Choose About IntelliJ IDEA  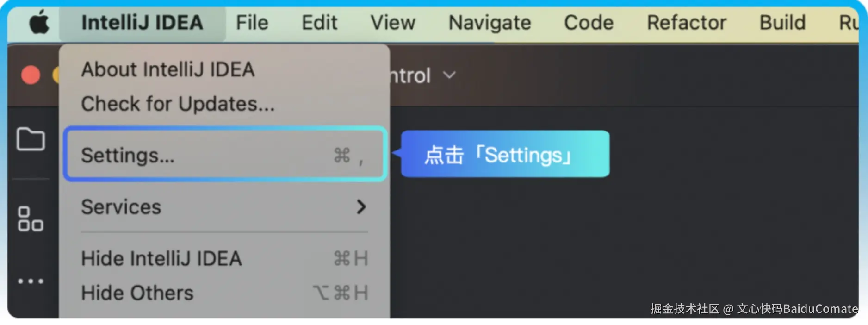167,70
